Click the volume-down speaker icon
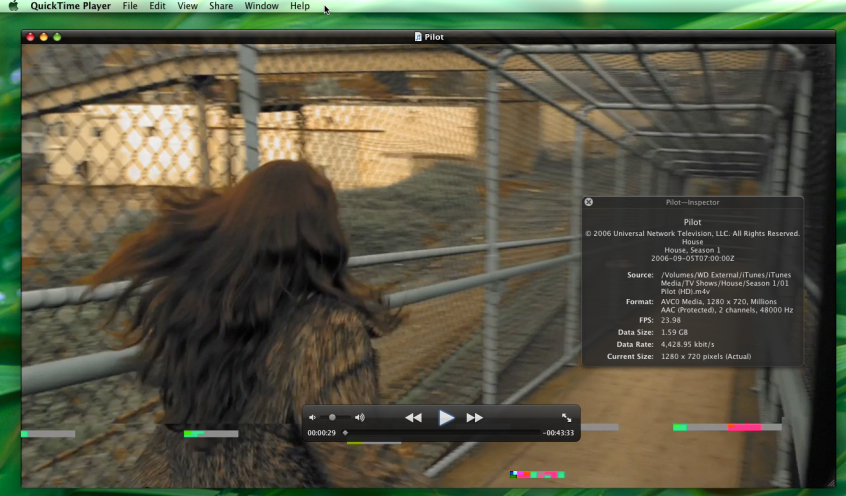The height and width of the screenshot is (496, 846). 312,417
